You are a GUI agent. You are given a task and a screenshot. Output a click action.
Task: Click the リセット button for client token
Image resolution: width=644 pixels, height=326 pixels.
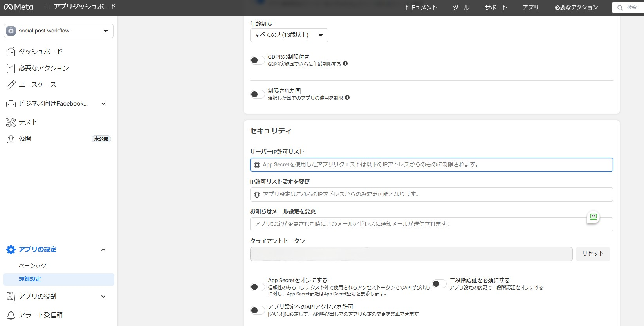pyautogui.click(x=592, y=254)
